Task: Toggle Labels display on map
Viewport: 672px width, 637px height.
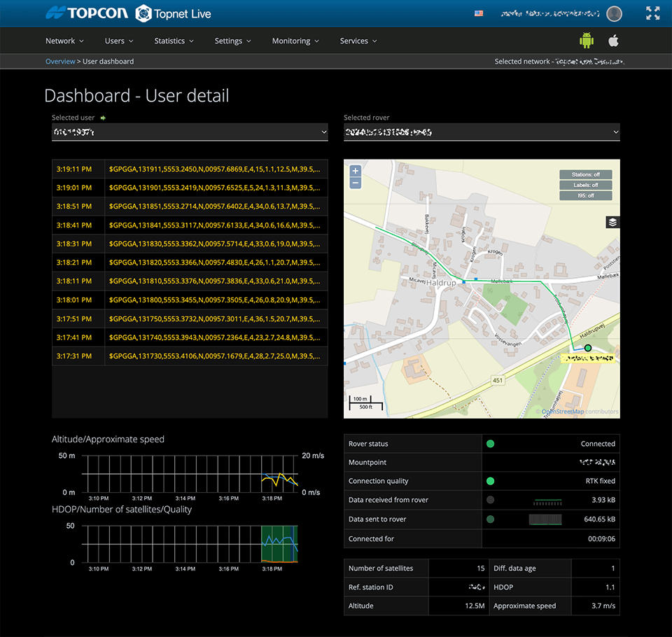Action: point(585,185)
